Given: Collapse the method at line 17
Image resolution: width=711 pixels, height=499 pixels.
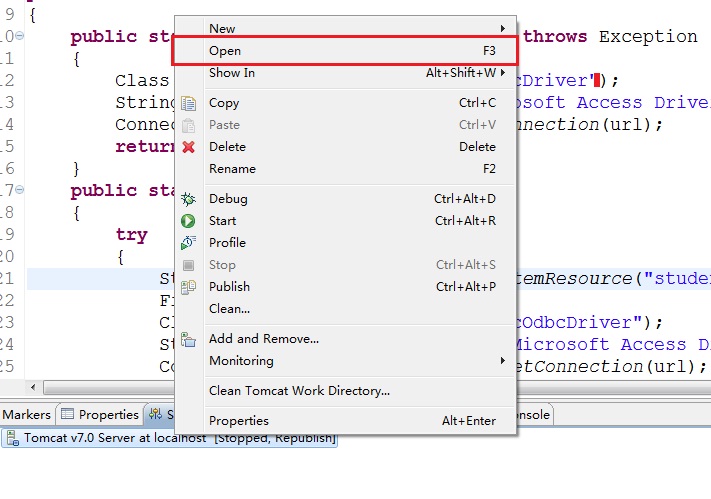Looking at the screenshot, I should pos(19,190).
